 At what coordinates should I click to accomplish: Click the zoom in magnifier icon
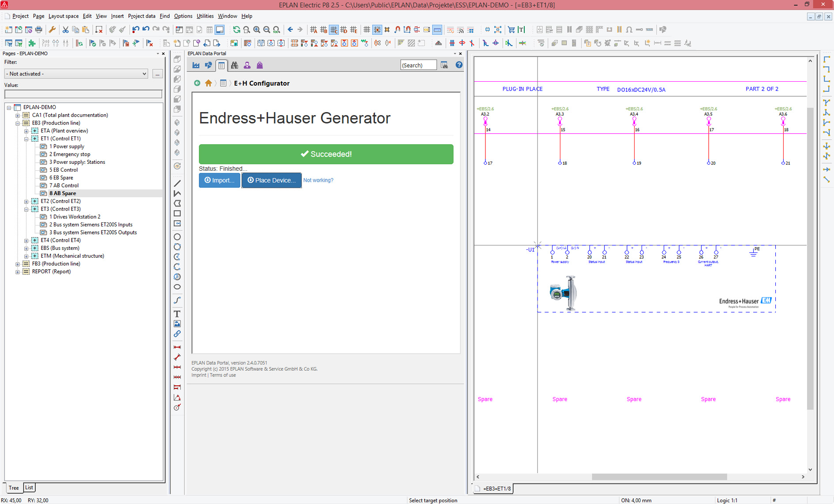(256, 30)
